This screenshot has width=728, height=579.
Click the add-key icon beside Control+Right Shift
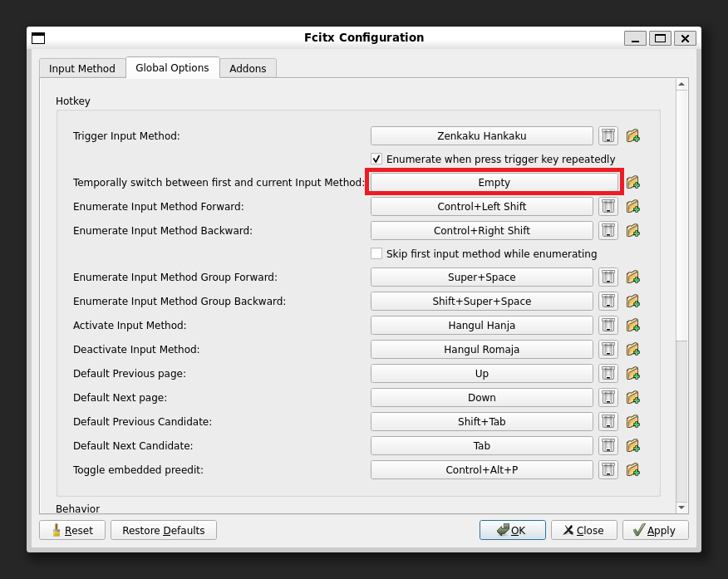[x=632, y=231]
